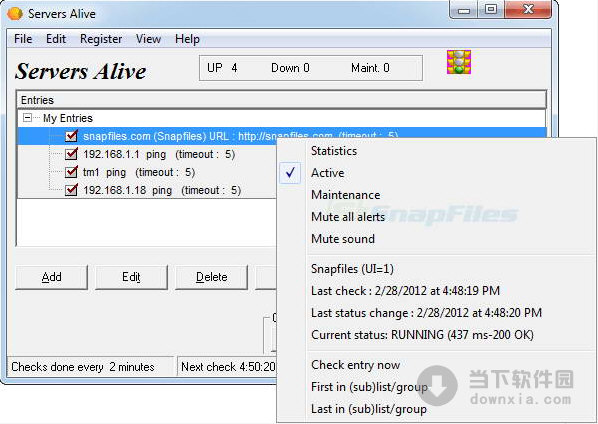Choose Statistics from the context menu
This screenshot has height=424, width=598.
437,151
